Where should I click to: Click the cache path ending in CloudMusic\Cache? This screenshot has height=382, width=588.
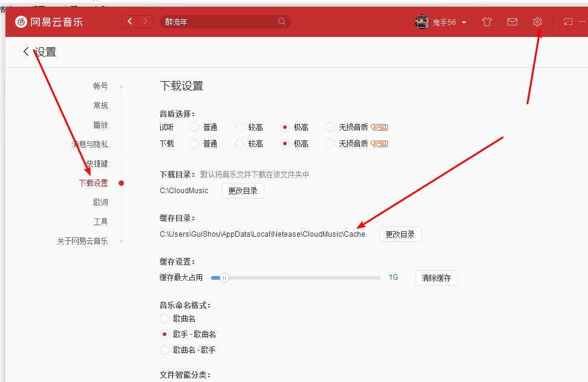pos(263,234)
